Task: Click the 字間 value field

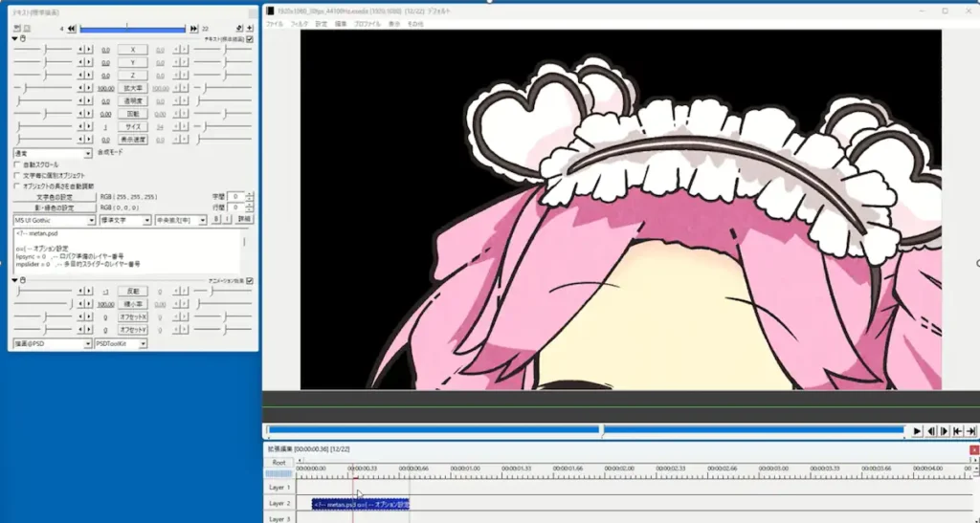Action: click(x=235, y=197)
